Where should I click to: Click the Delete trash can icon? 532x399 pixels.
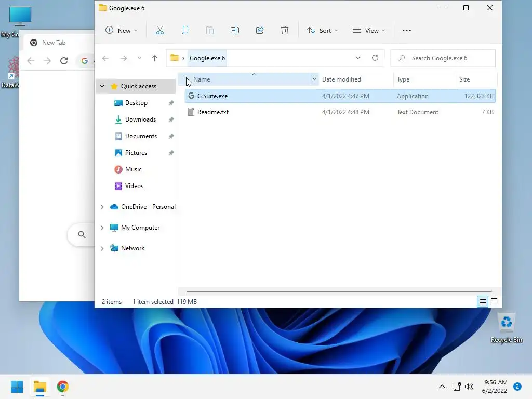tap(285, 31)
